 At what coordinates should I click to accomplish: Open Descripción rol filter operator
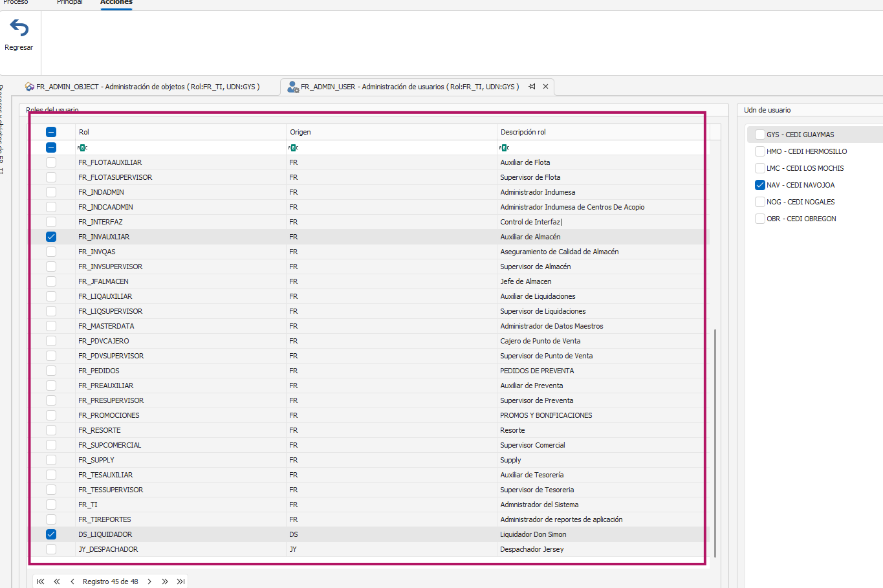pyautogui.click(x=504, y=148)
